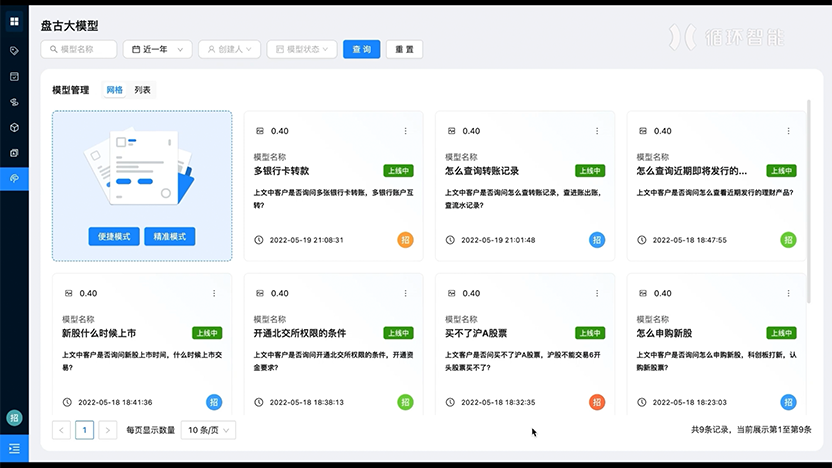
Task: Select the 网格 grid view tab
Action: point(115,90)
